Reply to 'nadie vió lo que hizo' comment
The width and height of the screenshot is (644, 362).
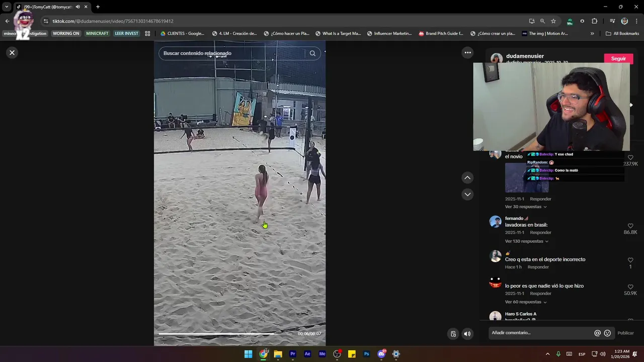(x=540, y=294)
